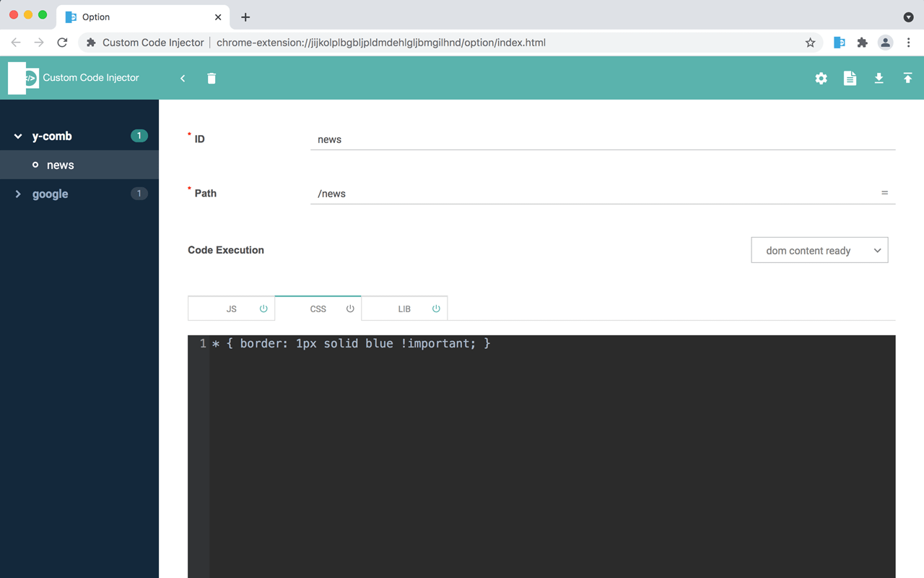Open a new browser tab
Image resolution: width=924 pixels, height=578 pixels.
(245, 17)
